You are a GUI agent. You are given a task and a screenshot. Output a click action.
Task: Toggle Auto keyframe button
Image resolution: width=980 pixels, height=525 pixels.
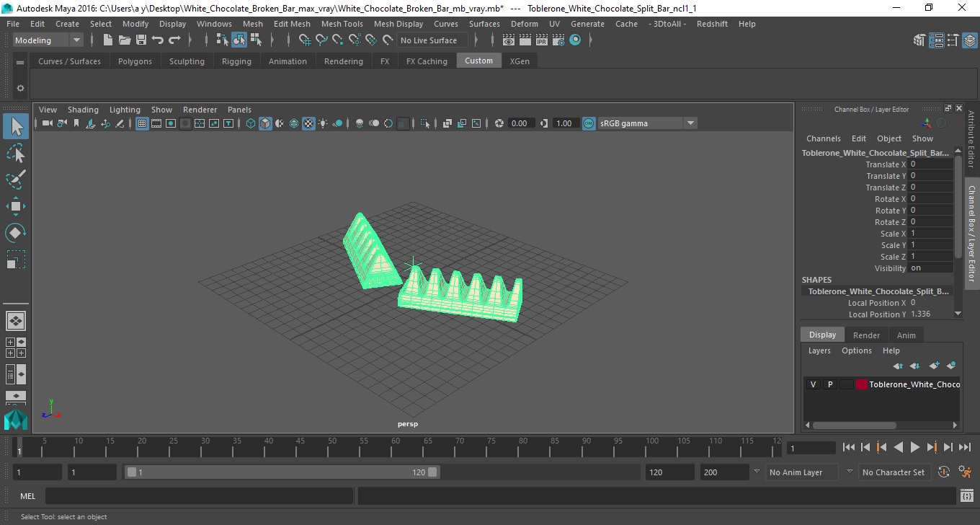pos(944,472)
